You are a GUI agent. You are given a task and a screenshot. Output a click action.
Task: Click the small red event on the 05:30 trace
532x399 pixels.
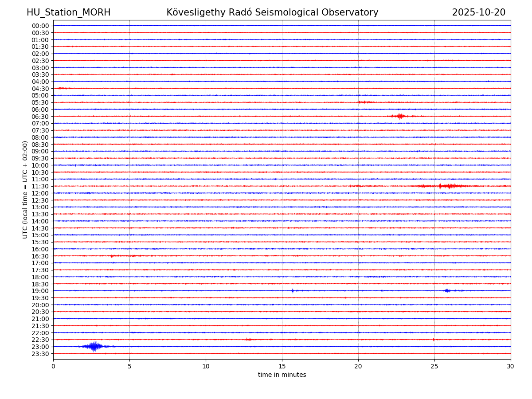tap(364, 102)
